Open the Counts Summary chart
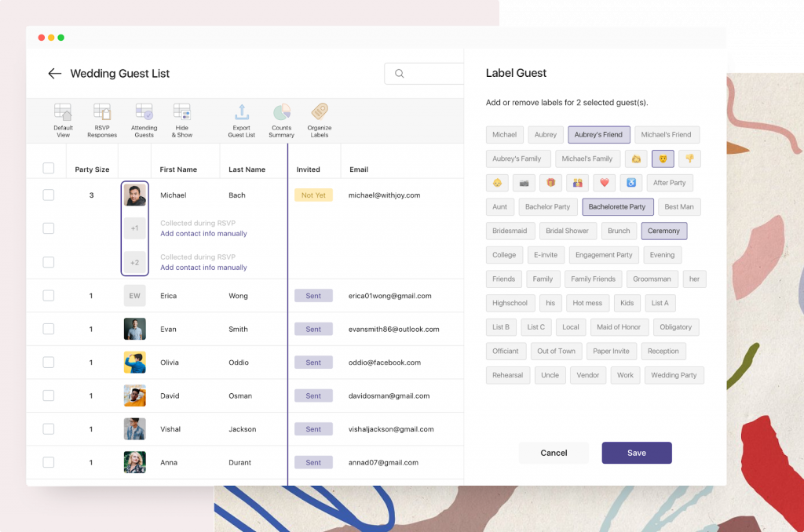This screenshot has height=532, width=804. [x=282, y=120]
